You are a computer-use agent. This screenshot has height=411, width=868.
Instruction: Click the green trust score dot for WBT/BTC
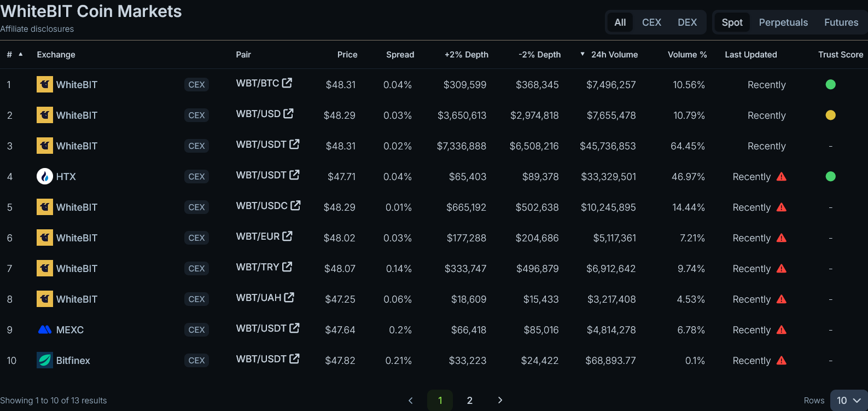830,84
